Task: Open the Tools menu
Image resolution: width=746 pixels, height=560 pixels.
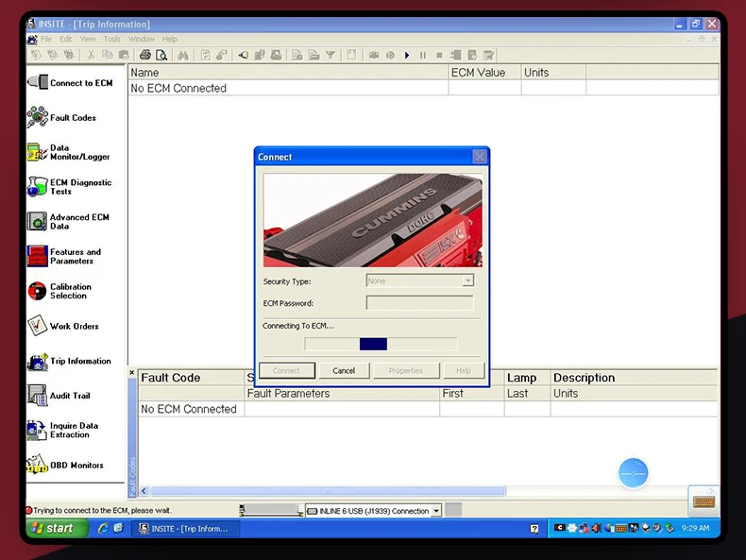Action: [111, 39]
